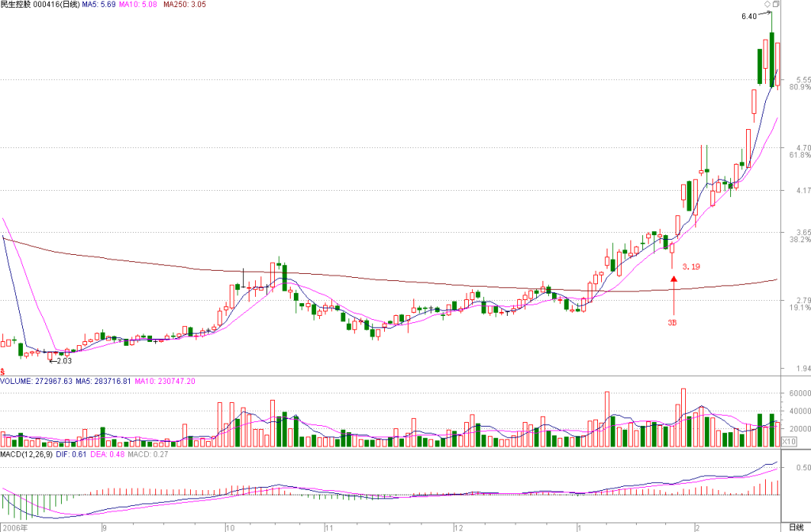Open the 日线 period selector at bottom-right
The width and height of the screenshot is (811, 532).
pos(797,527)
